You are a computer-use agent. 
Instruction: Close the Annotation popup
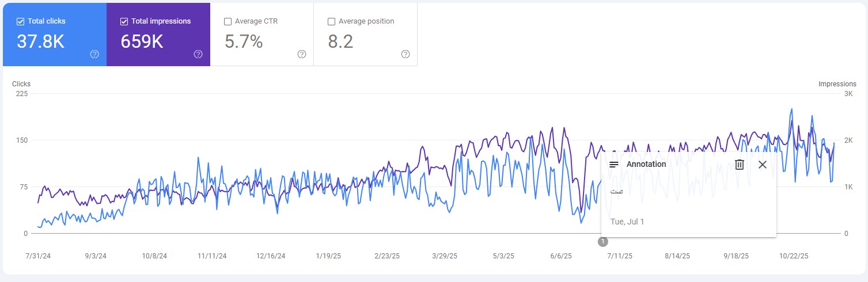pos(763,165)
